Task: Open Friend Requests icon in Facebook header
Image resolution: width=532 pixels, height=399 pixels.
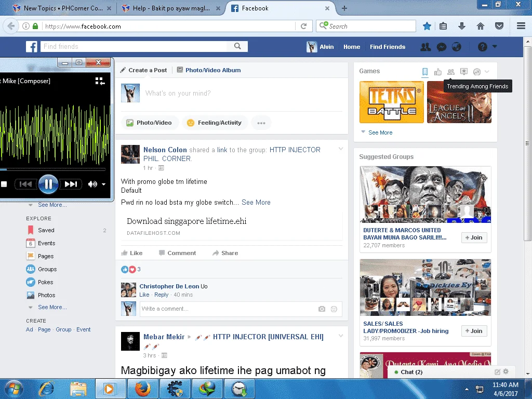Action: [425, 47]
